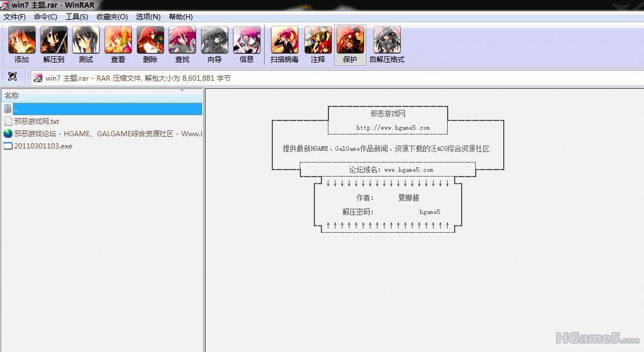Sort files by the 名称 column header
The height and width of the screenshot is (352, 644).
pos(12,95)
